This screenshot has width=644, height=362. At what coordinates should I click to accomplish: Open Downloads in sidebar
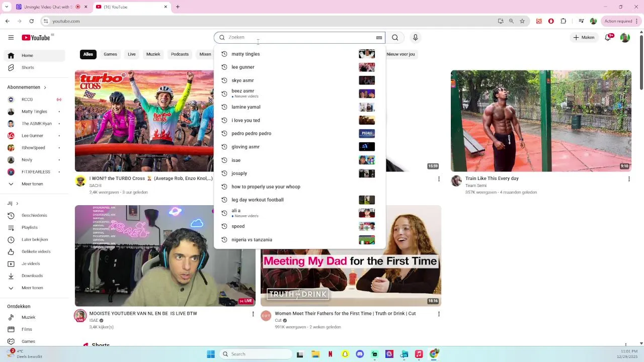(34, 276)
